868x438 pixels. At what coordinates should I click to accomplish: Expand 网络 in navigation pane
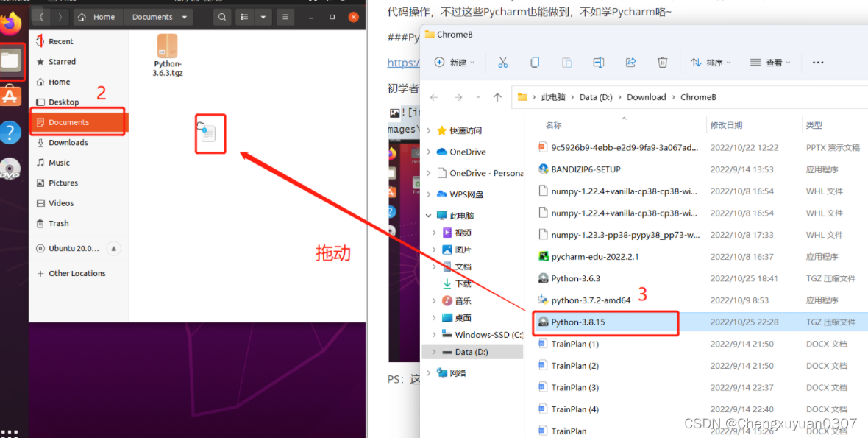pos(429,373)
